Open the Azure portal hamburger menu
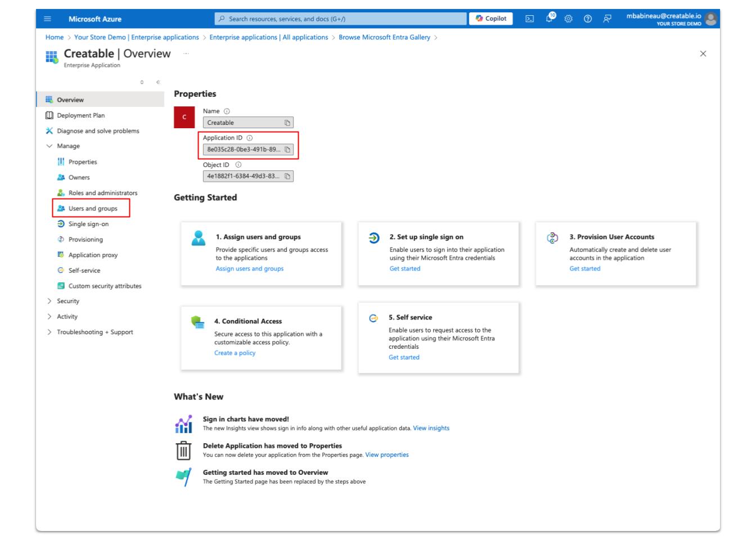The image size is (756, 540). [47, 19]
